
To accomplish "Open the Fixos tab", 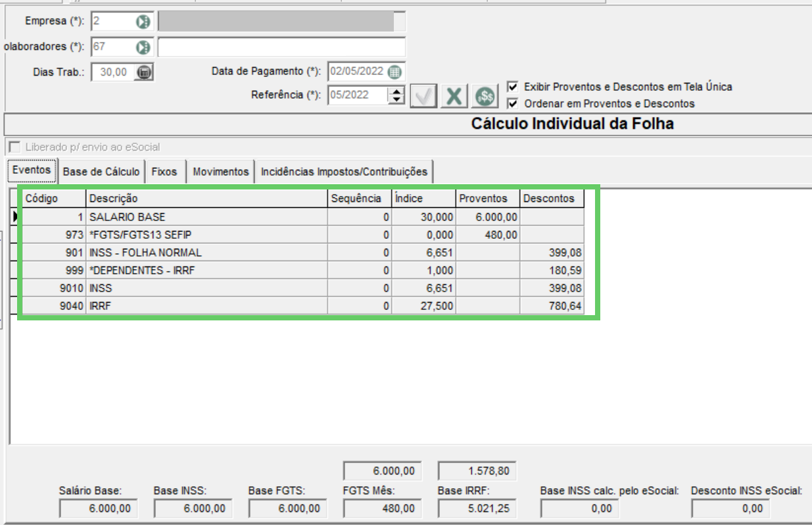I will (164, 172).
